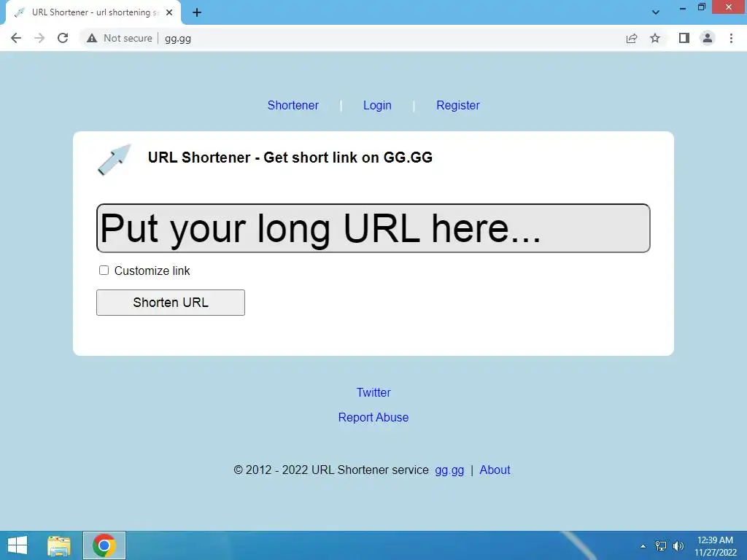
Task: Open the Register page link
Action: tap(458, 105)
